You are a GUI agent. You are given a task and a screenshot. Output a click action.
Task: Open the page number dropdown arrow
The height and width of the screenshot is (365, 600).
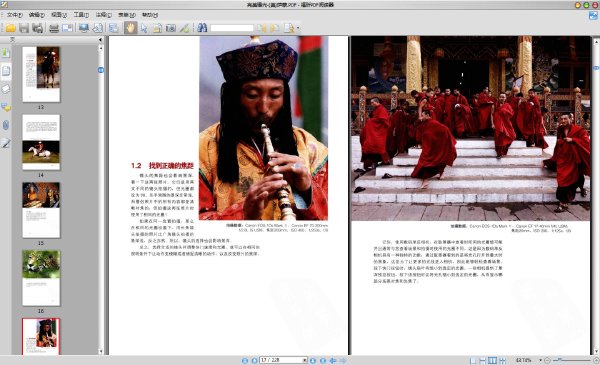coord(305,360)
